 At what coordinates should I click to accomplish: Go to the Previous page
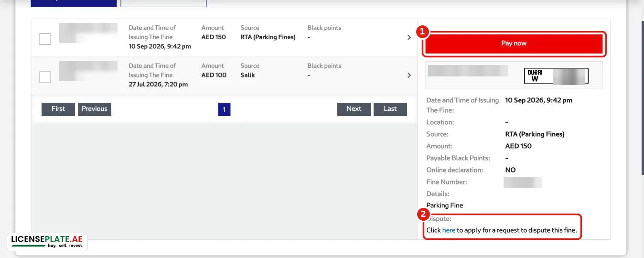(x=95, y=109)
